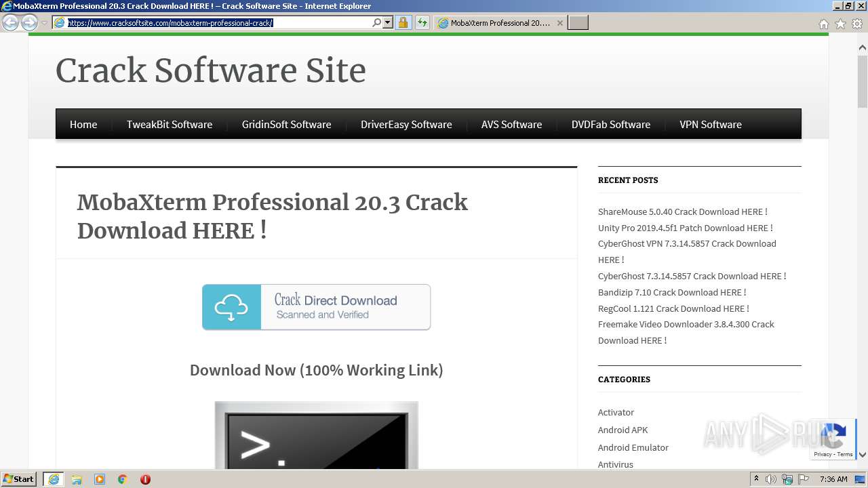Click the browser Forward arrow button
This screenshot has width=868, height=488.
click(29, 23)
